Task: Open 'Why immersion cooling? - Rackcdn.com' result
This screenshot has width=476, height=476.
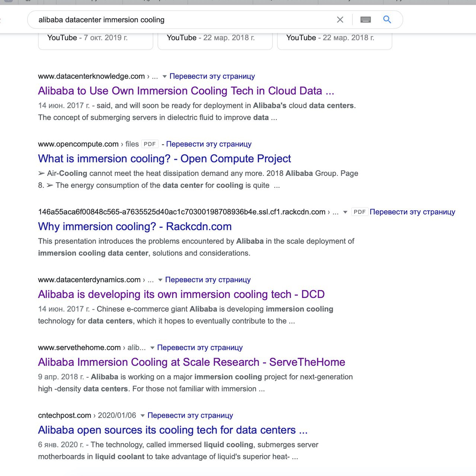Action: (x=135, y=226)
